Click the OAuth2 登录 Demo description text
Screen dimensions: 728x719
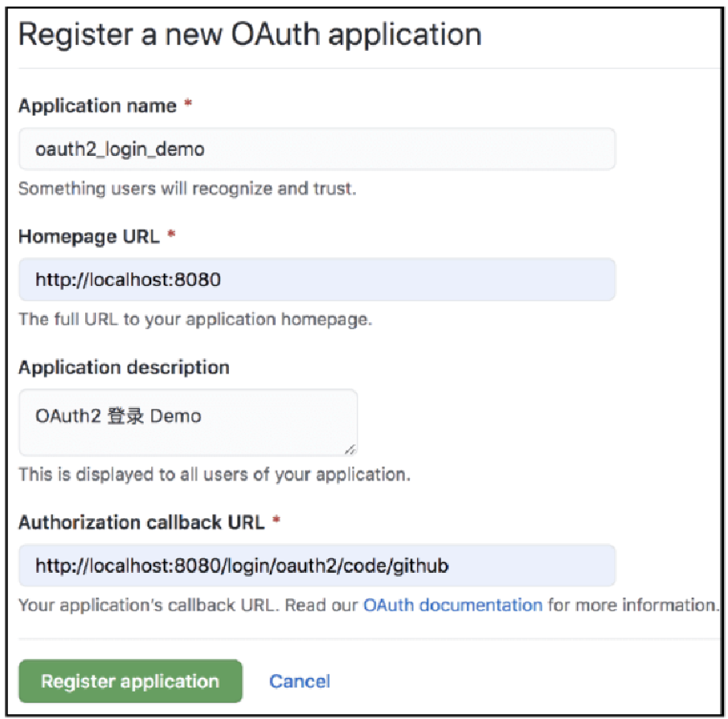[x=118, y=416]
